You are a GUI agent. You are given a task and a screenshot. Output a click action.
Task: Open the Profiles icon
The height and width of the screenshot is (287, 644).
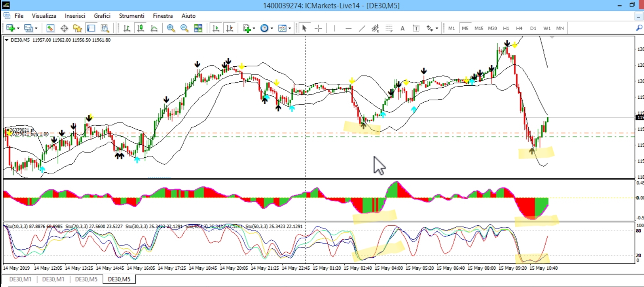(28, 28)
